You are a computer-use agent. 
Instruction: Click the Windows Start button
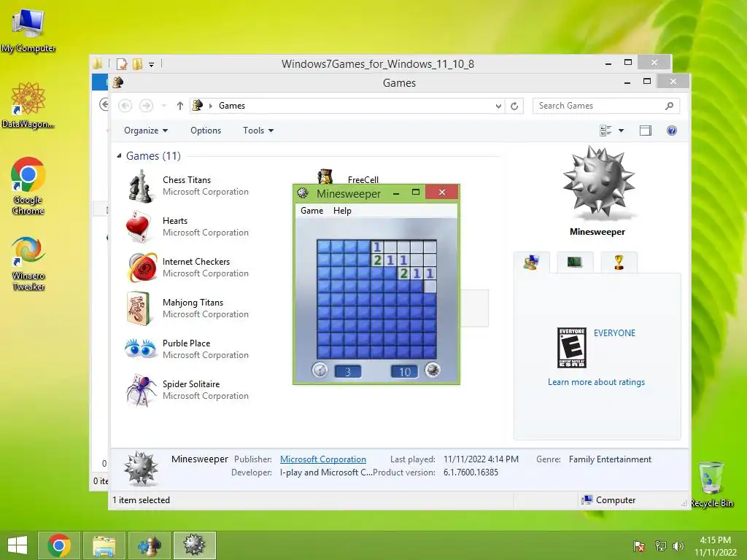point(18,545)
